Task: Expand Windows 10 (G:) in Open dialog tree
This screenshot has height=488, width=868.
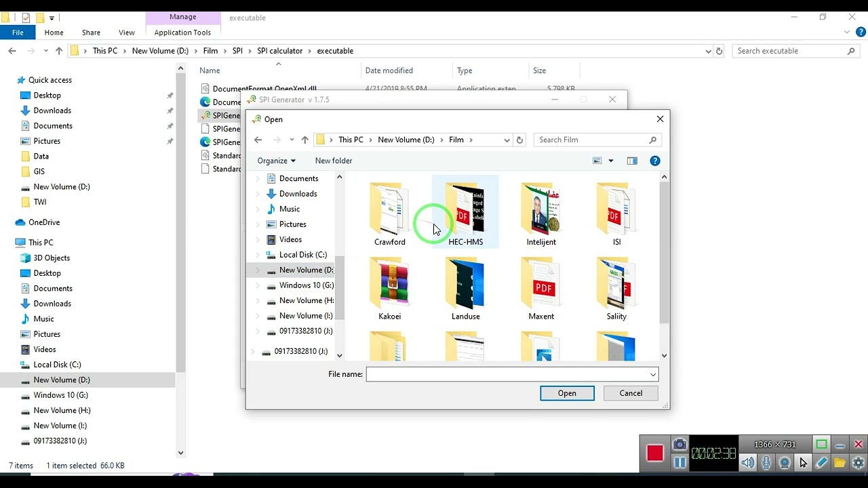Action: coord(258,285)
